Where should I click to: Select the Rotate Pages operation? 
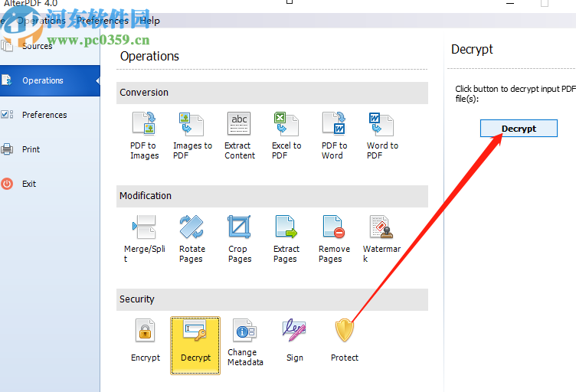[191, 239]
